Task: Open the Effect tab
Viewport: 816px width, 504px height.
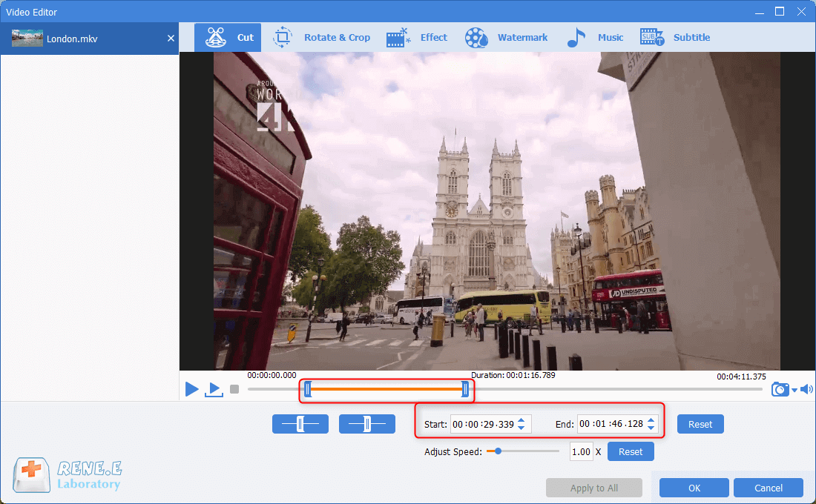Action: tap(416, 38)
